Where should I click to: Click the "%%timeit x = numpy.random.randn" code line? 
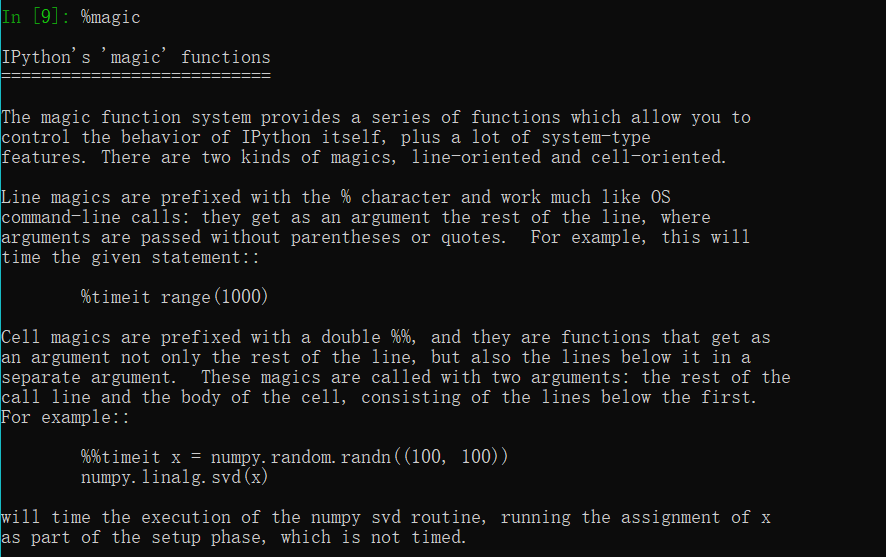pyautogui.click(x=295, y=457)
